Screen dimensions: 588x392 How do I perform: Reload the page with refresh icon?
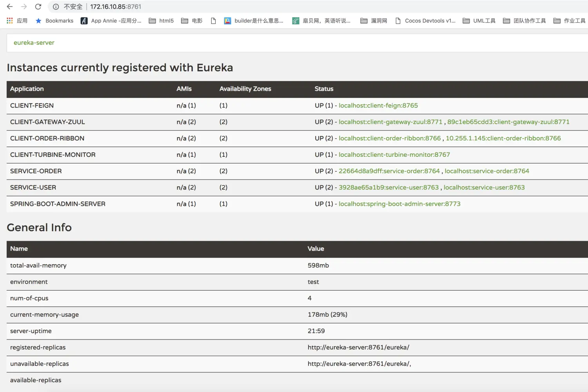click(38, 7)
